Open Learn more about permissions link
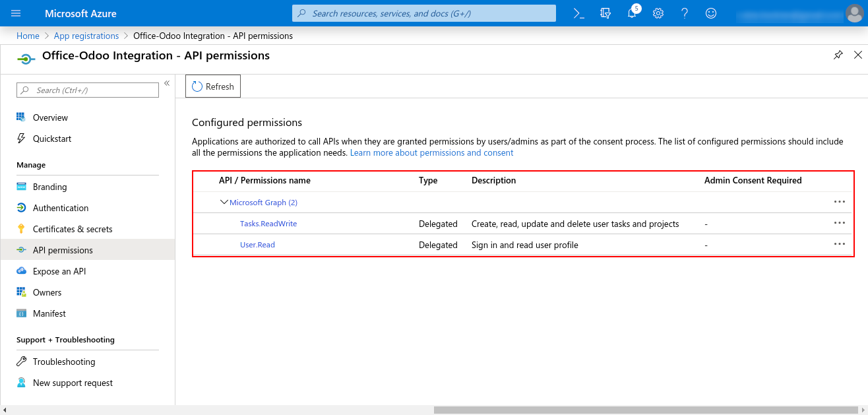868x415 pixels. (x=431, y=152)
